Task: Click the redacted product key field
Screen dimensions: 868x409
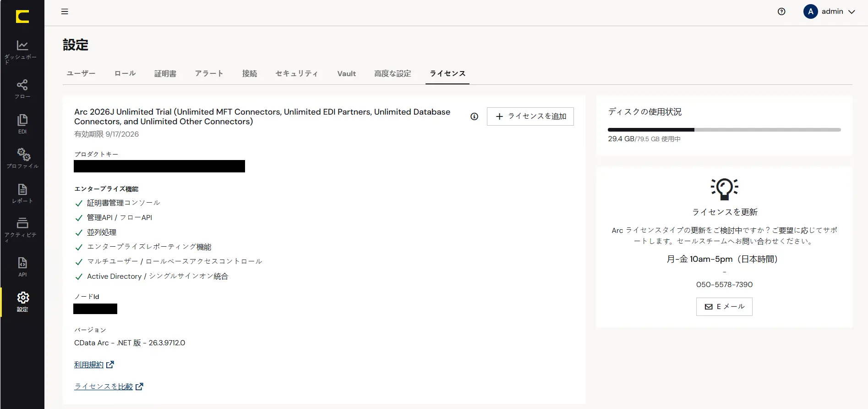Action: coord(159,166)
